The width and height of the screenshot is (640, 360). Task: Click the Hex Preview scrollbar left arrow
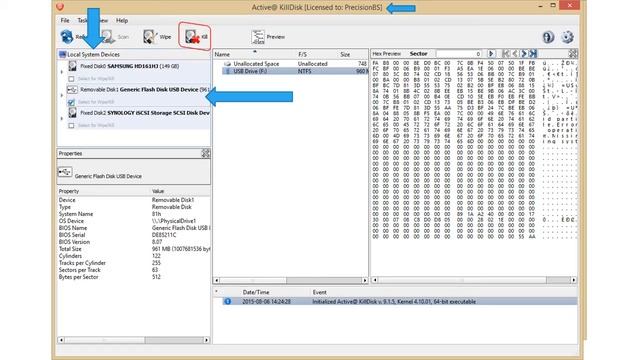(x=375, y=280)
